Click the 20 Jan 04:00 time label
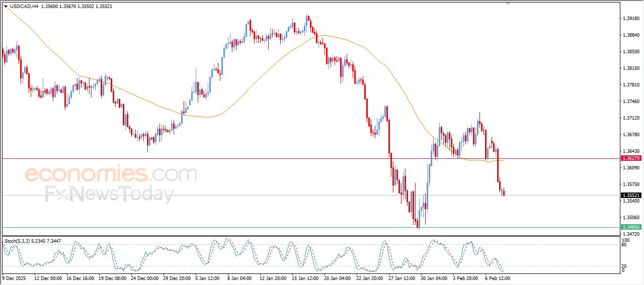 [338, 277]
